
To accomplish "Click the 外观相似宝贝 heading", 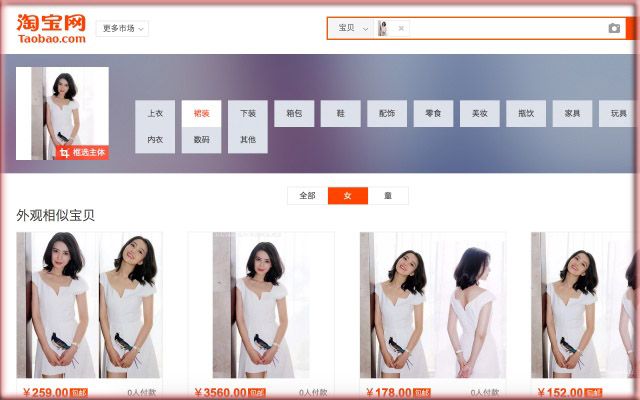I will coord(56,215).
